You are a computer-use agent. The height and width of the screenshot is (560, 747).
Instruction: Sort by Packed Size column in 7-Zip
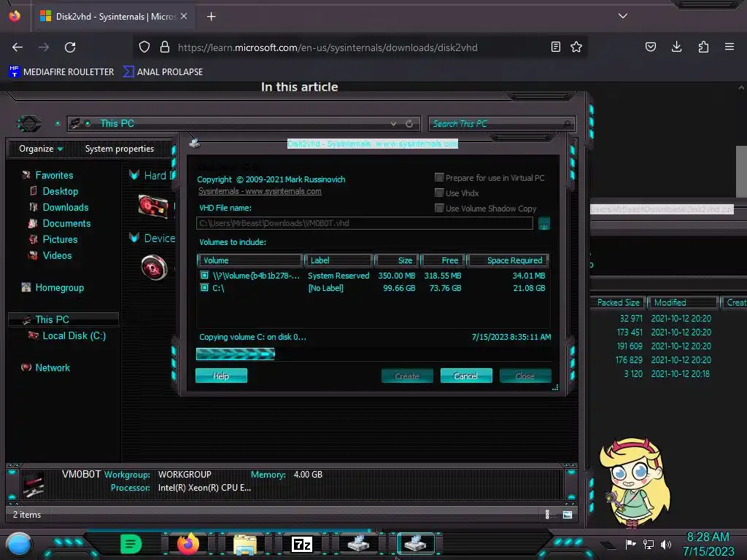click(x=619, y=303)
